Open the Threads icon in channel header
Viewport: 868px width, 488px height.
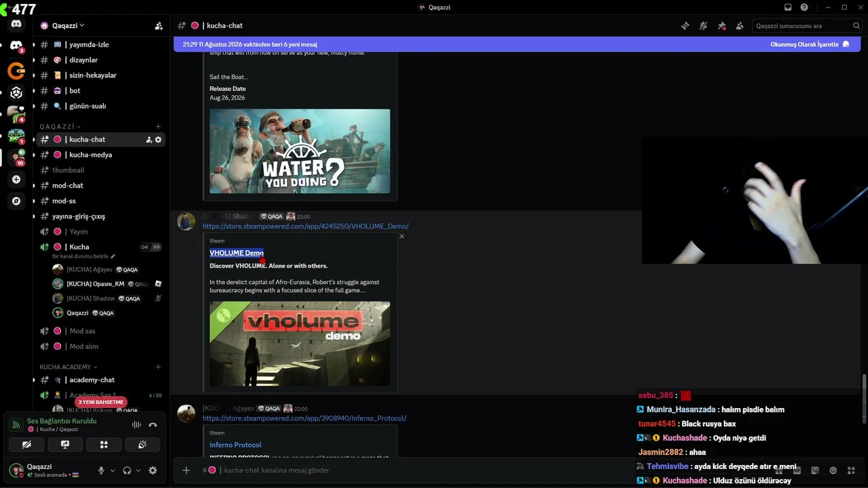tap(686, 26)
